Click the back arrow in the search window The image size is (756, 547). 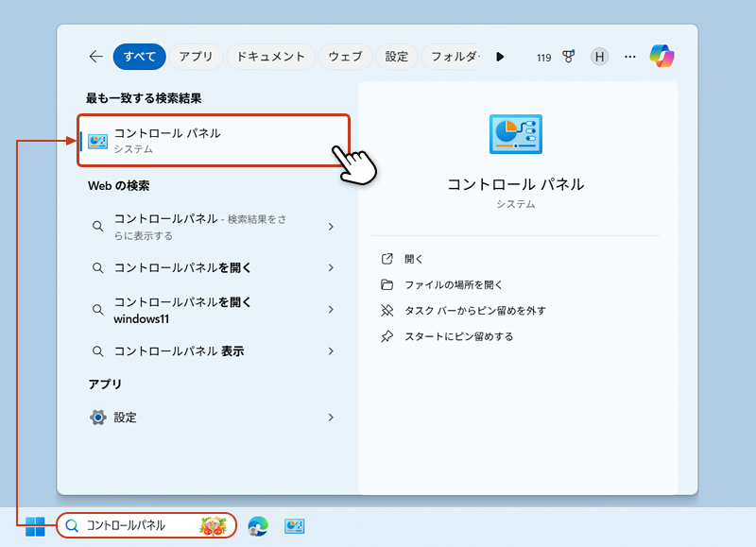pyautogui.click(x=94, y=57)
